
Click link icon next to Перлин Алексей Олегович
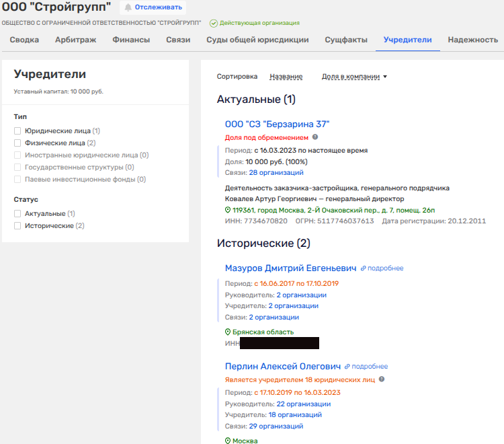(x=347, y=367)
